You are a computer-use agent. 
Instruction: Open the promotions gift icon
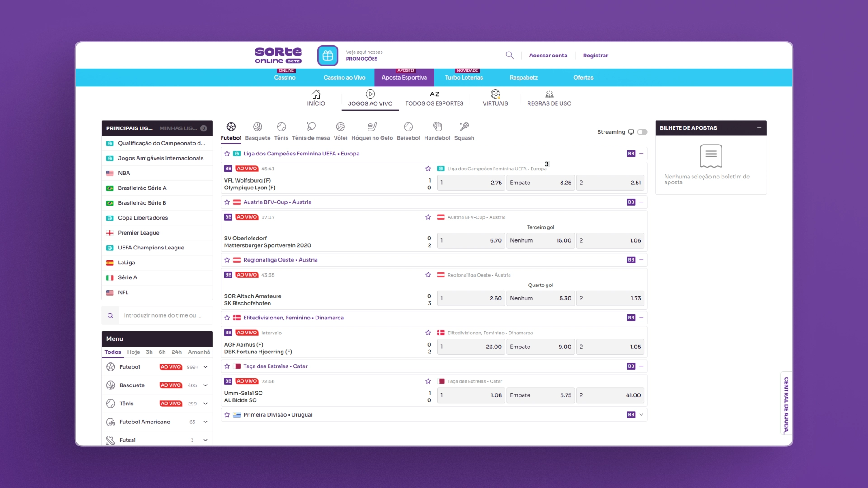(x=327, y=56)
